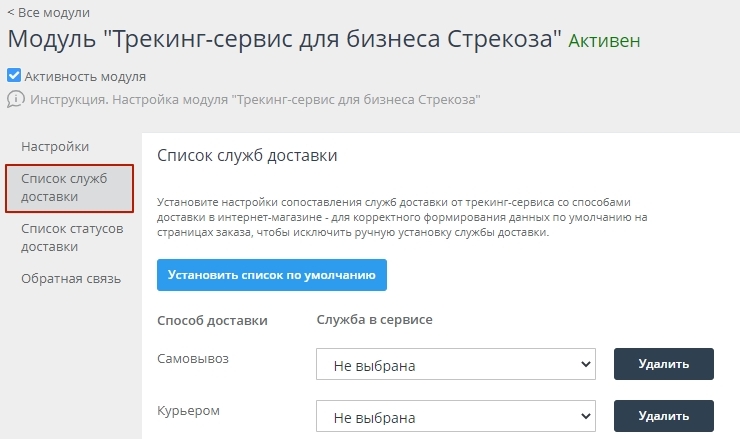
Task: Click the module title heading
Action: click(285, 41)
